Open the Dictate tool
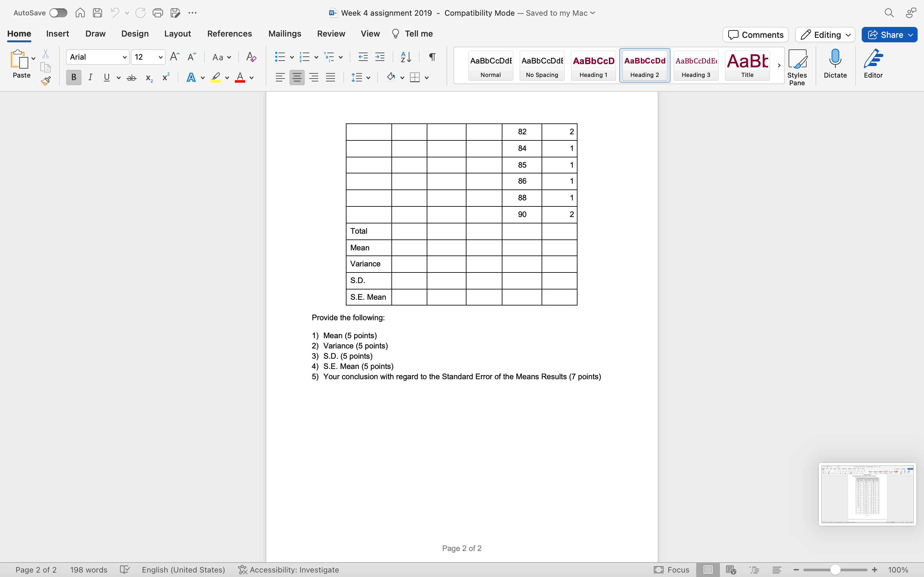Image resolution: width=924 pixels, height=577 pixels. pyautogui.click(x=835, y=64)
